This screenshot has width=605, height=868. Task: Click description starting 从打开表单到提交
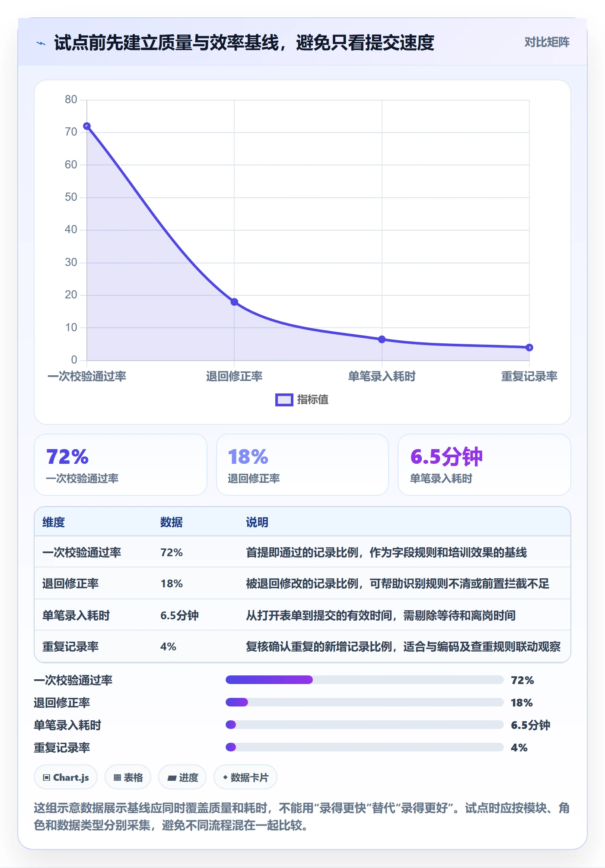click(x=381, y=615)
